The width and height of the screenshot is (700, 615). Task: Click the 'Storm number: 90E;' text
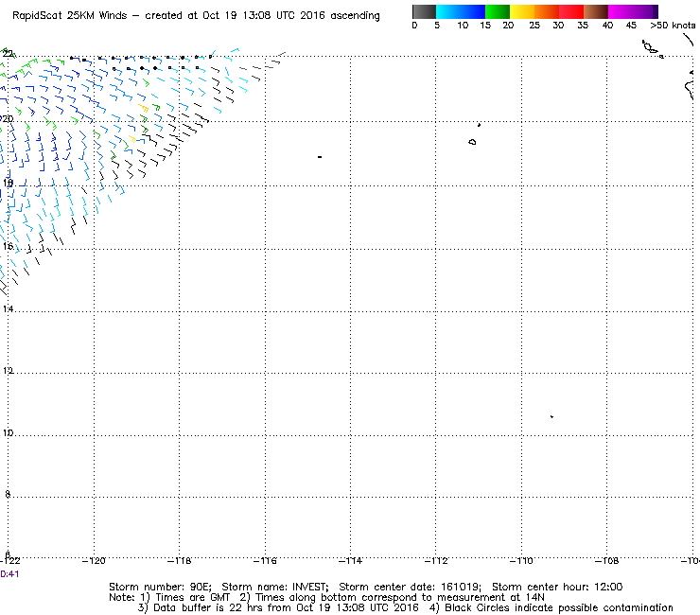(x=160, y=587)
